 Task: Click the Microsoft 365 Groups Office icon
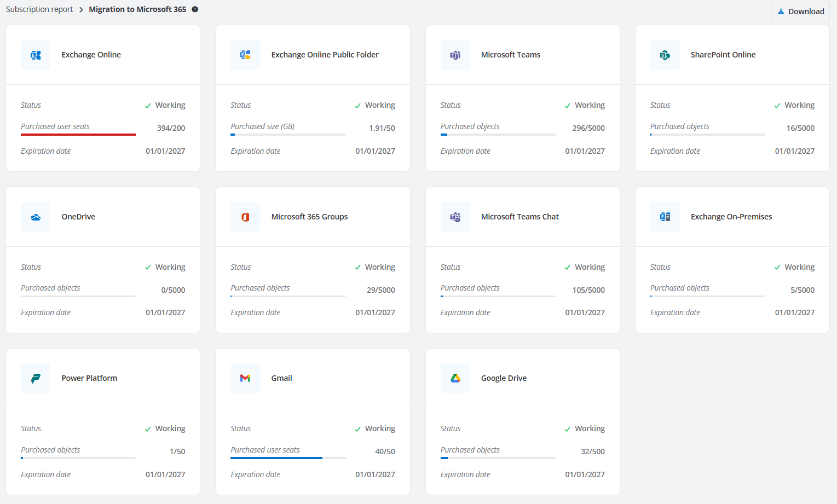(245, 217)
